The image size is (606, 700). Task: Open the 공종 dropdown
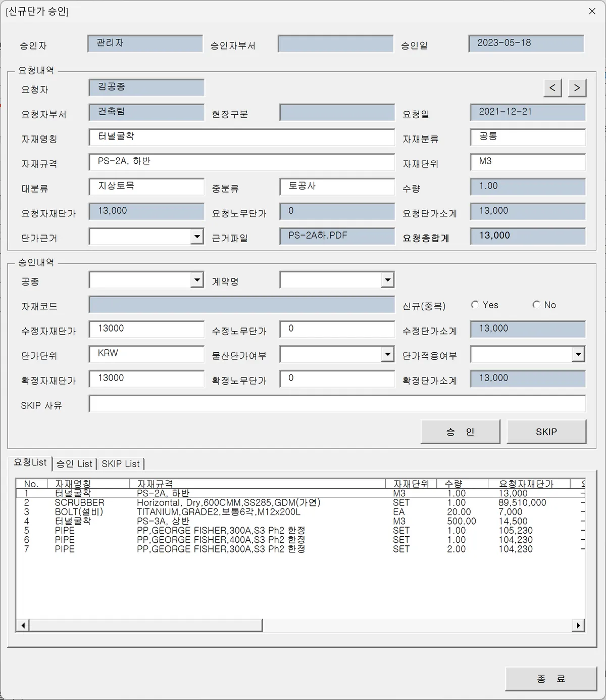[x=197, y=279]
